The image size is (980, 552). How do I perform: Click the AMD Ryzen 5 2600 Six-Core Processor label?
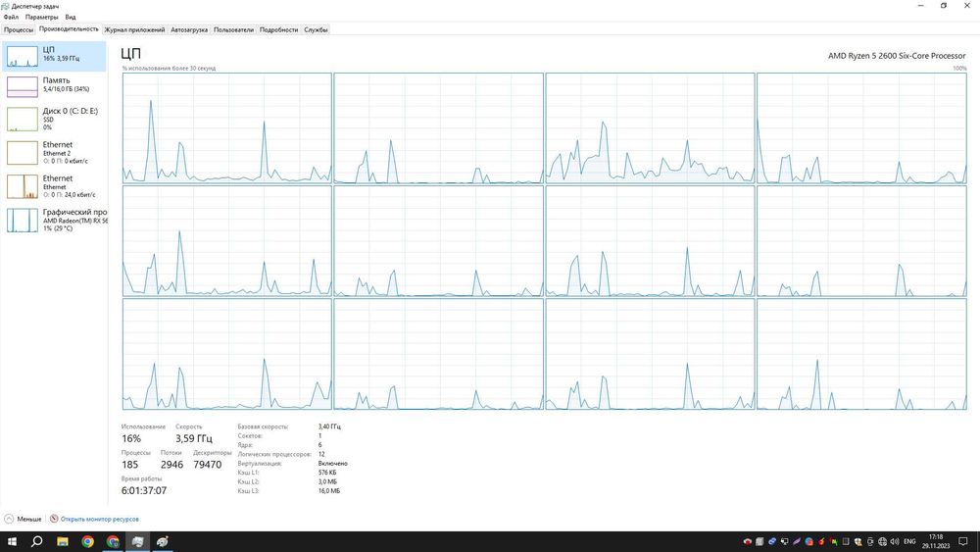pos(897,56)
